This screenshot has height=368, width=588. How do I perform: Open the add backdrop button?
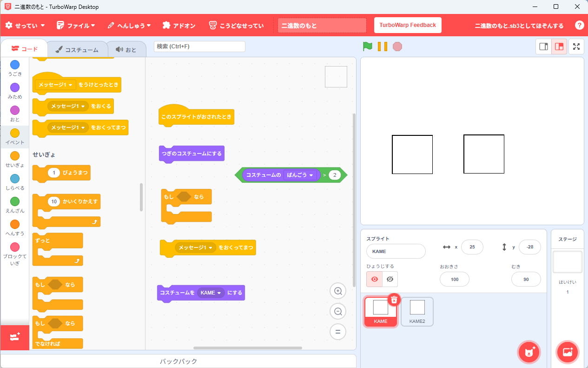tap(568, 352)
